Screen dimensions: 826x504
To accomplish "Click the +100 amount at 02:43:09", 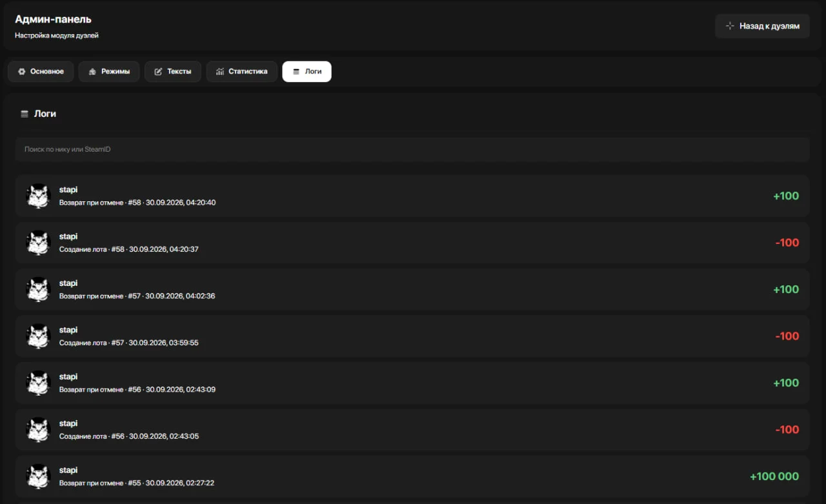I will [x=786, y=383].
